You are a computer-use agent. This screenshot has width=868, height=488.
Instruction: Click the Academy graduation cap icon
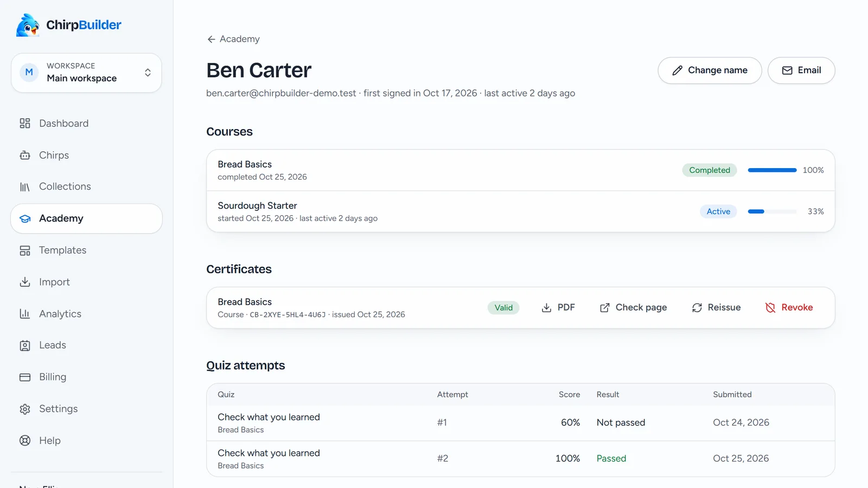pos(25,219)
